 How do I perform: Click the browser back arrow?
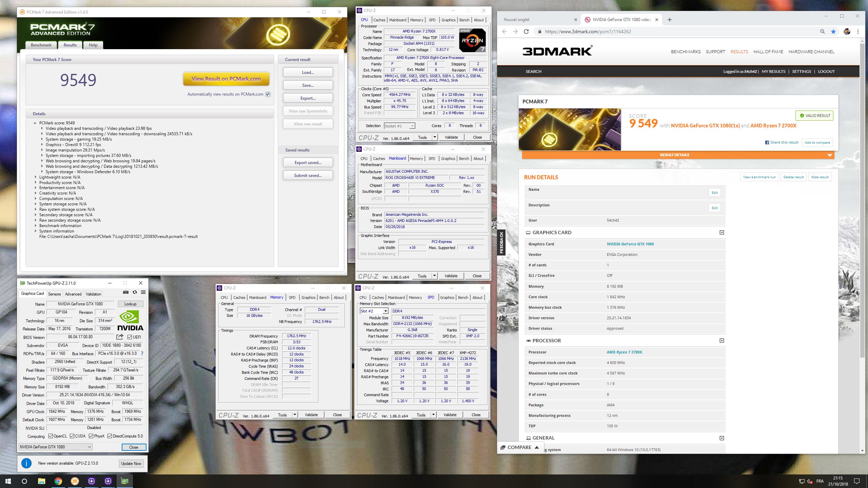tap(505, 32)
